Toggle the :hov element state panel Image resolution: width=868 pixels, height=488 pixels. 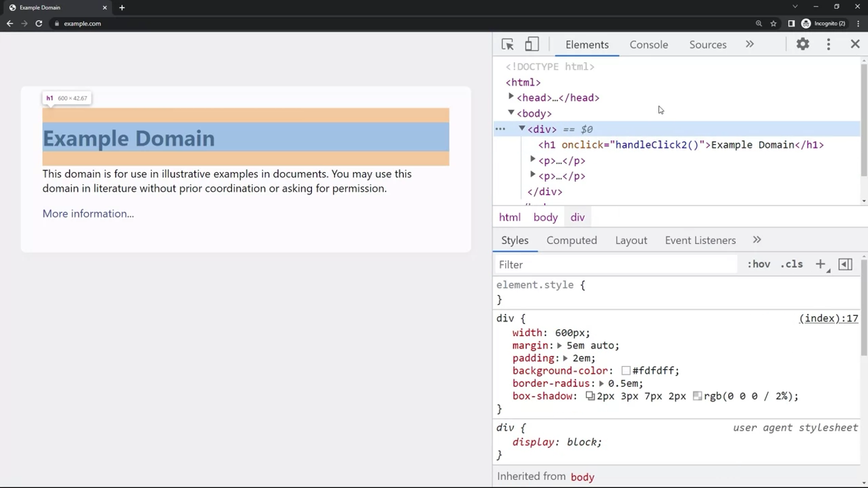[x=758, y=264]
